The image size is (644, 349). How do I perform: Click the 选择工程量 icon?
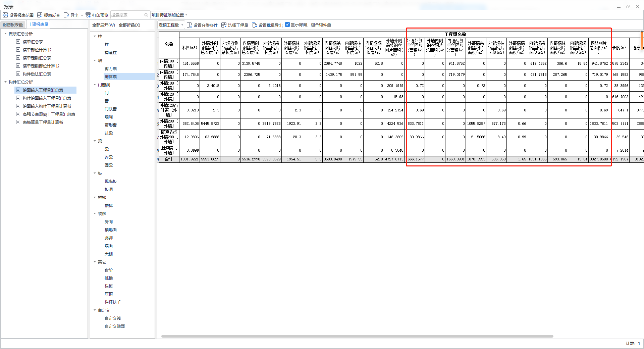coord(224,25)
